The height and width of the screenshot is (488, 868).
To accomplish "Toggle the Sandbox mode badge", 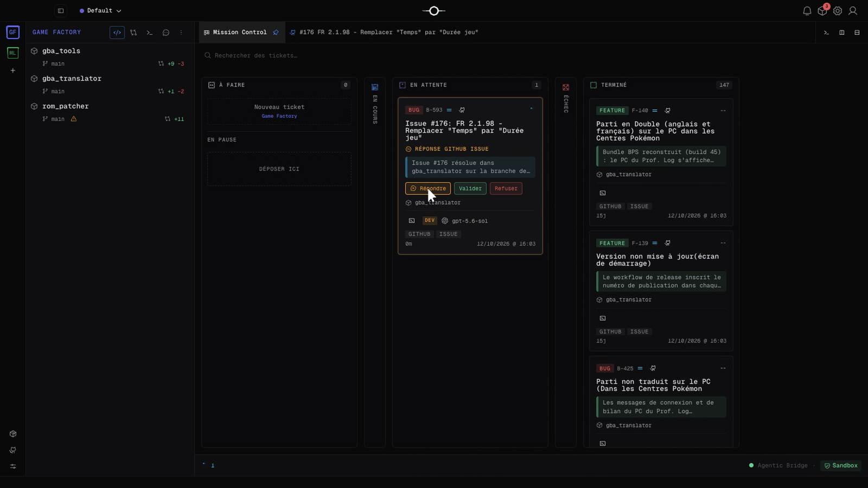I will pyautogui.click(x=841, y=465).
